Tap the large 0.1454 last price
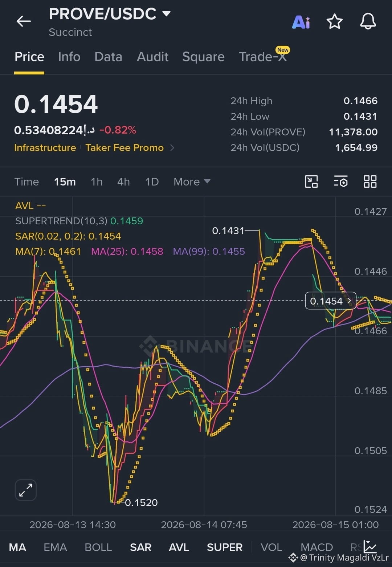The width and height of the screenshot is (392, 567). (56, 104)
